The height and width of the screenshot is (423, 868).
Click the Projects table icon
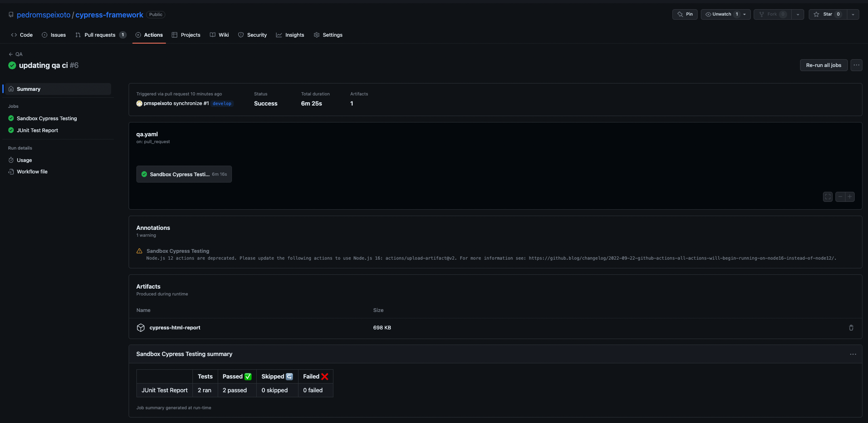coord(175,35)
